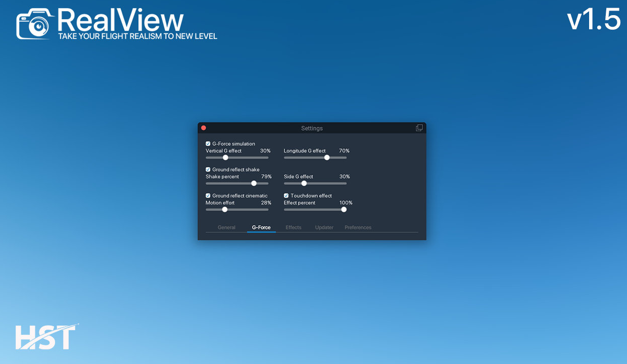Open the Preferences tab

[x=358, y=227]
